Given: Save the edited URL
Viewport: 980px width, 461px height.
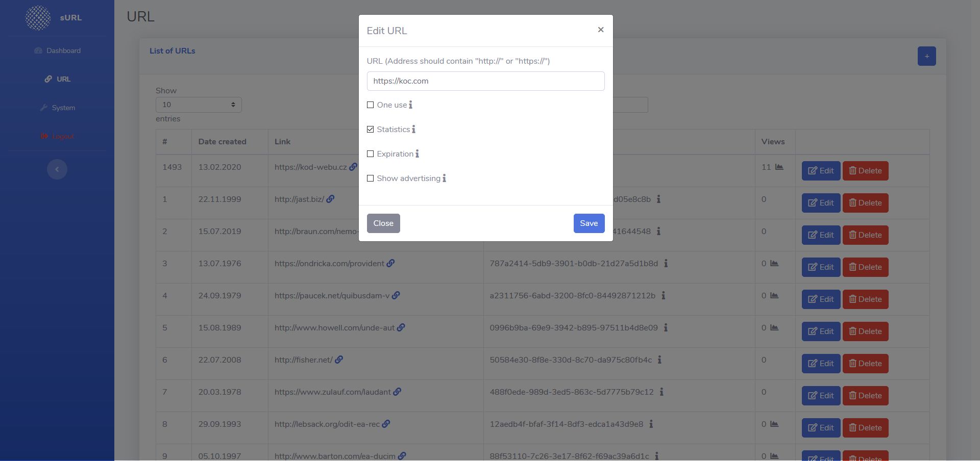Looking at the screenshot, I should point(589,223).
